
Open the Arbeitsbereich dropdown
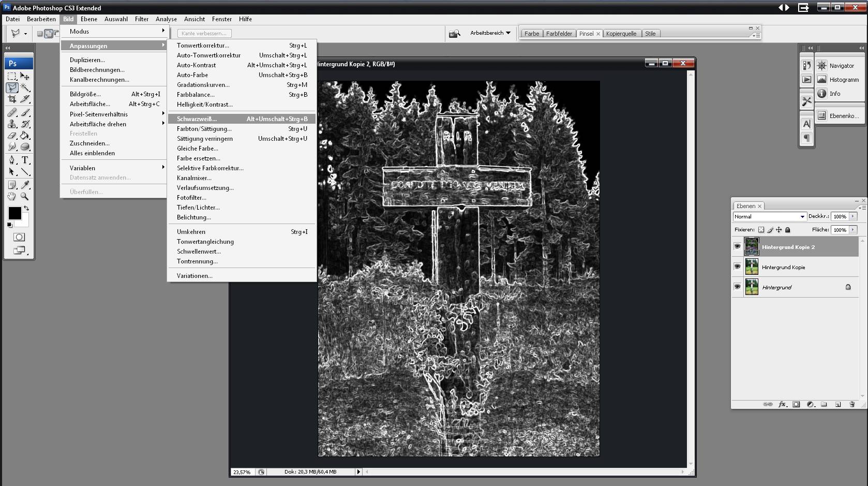[x=490, y=33]
